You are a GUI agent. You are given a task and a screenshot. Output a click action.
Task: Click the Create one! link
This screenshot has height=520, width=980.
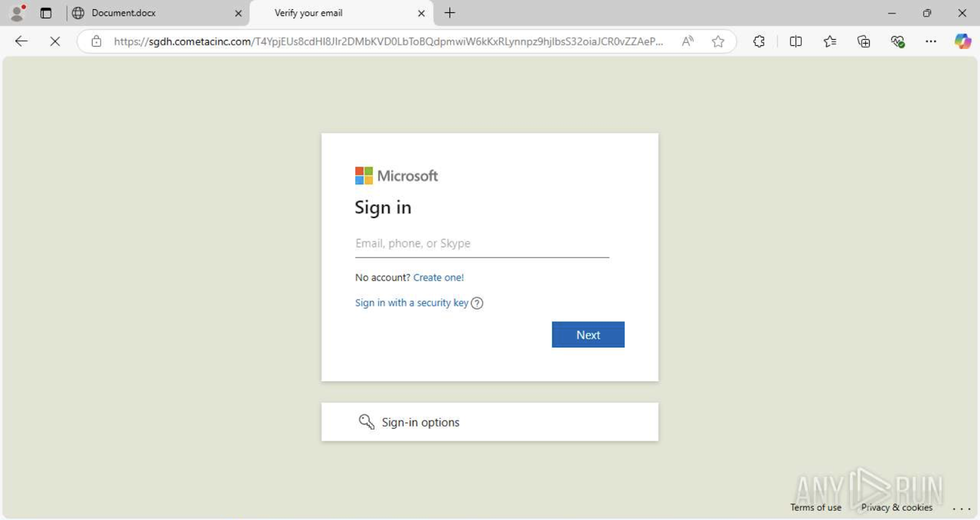[439, 277]
